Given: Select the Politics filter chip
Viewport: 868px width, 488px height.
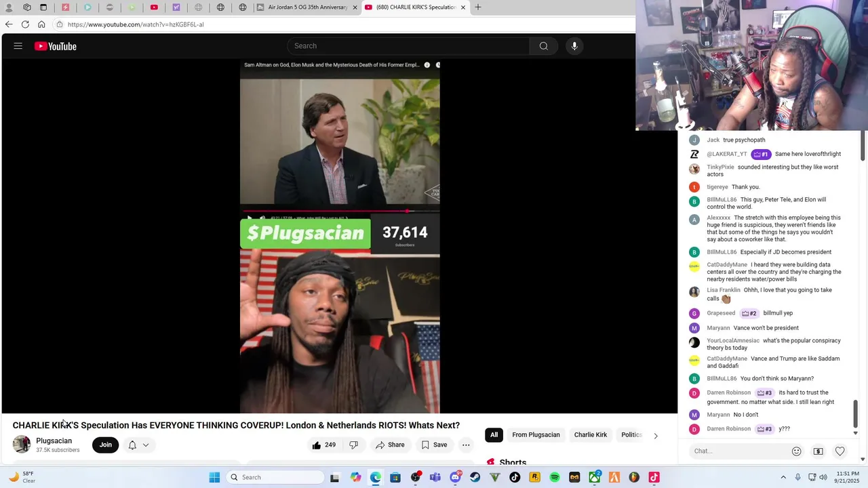Looking at the screenshot, I should (631, 435).
